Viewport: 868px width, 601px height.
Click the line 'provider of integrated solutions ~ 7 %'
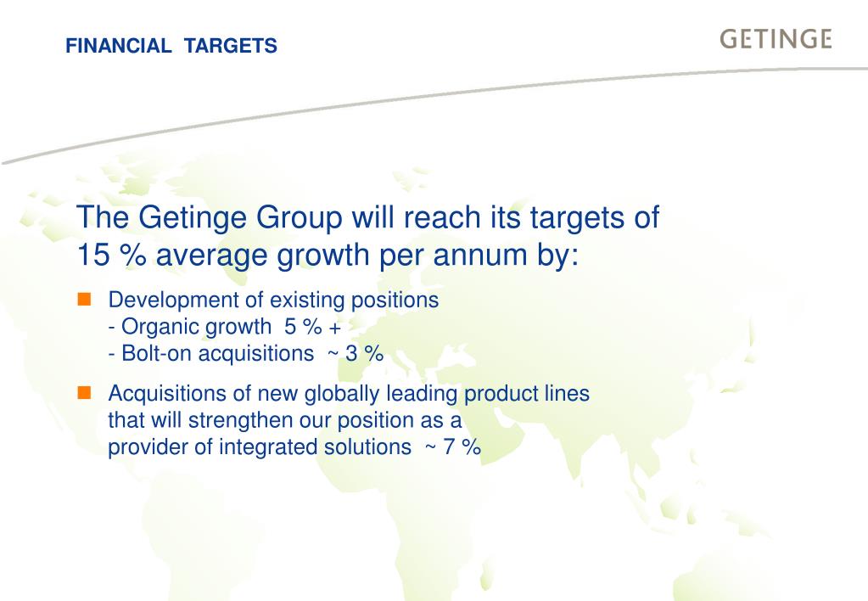tap(294, 447)
